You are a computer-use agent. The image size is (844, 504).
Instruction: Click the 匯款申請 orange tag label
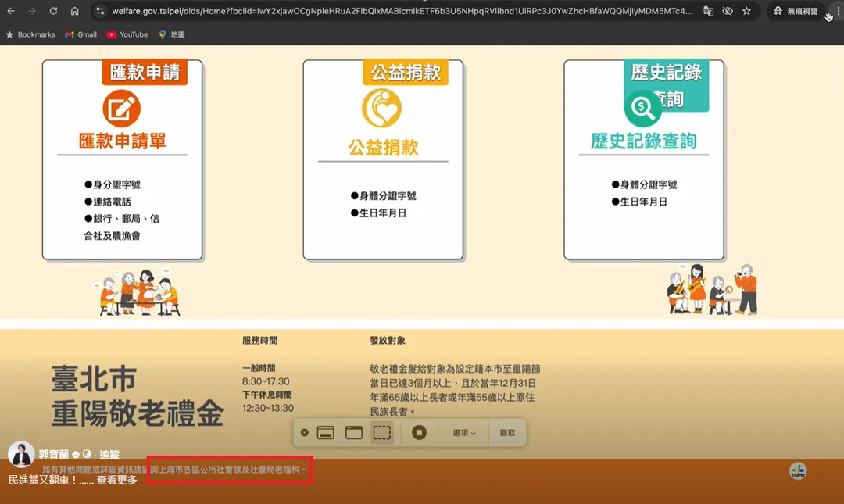(x=145, y=72)
